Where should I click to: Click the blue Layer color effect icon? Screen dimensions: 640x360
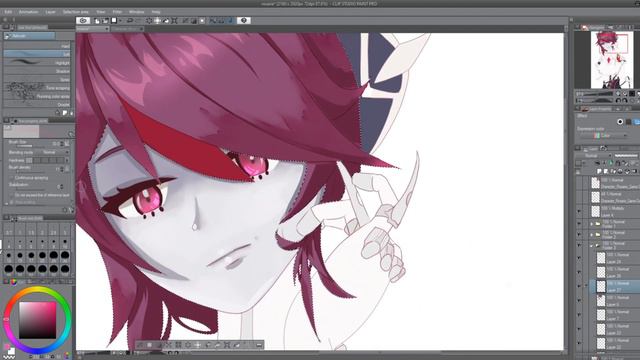(x=637, y=122)
